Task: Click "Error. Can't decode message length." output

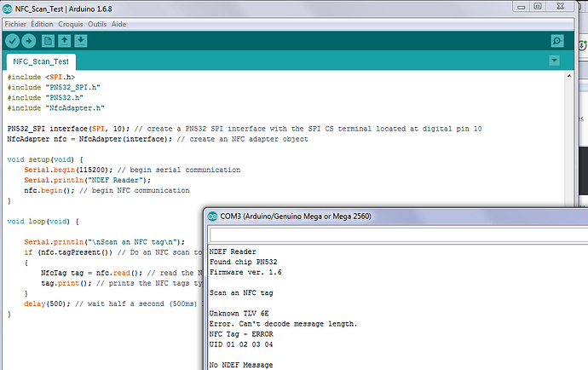Action: tap(284, 323)
